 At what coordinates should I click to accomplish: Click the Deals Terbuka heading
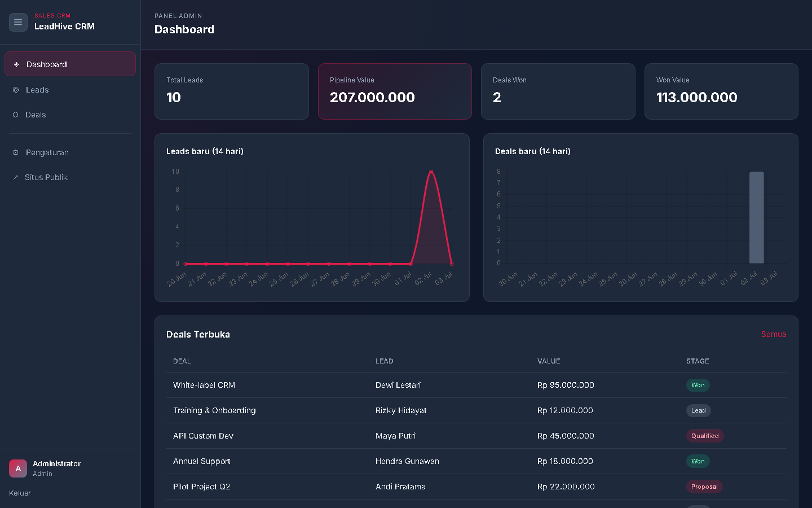(x=198, y=334)
